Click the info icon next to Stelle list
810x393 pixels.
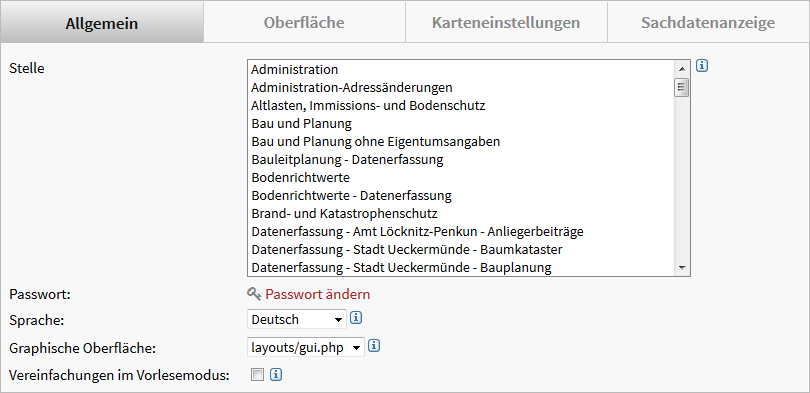pyautogui.click(x=702, y=66)
